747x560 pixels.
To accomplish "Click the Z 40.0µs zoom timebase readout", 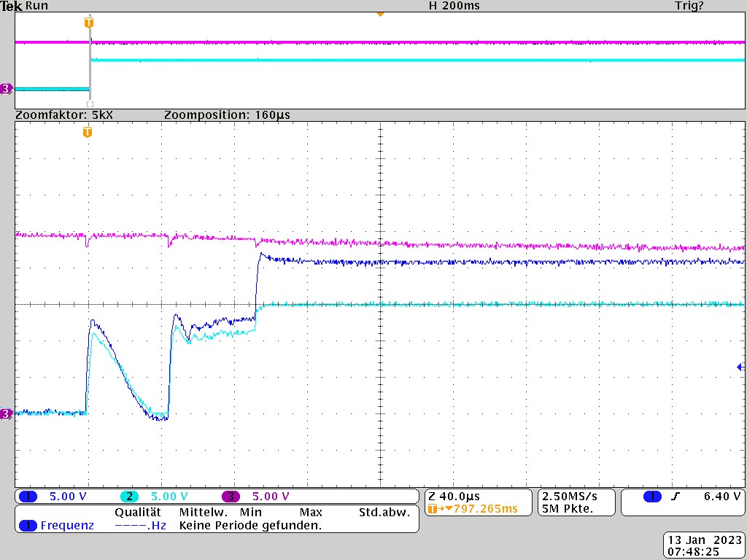I will pyautogui.click(x=454, y=497).
